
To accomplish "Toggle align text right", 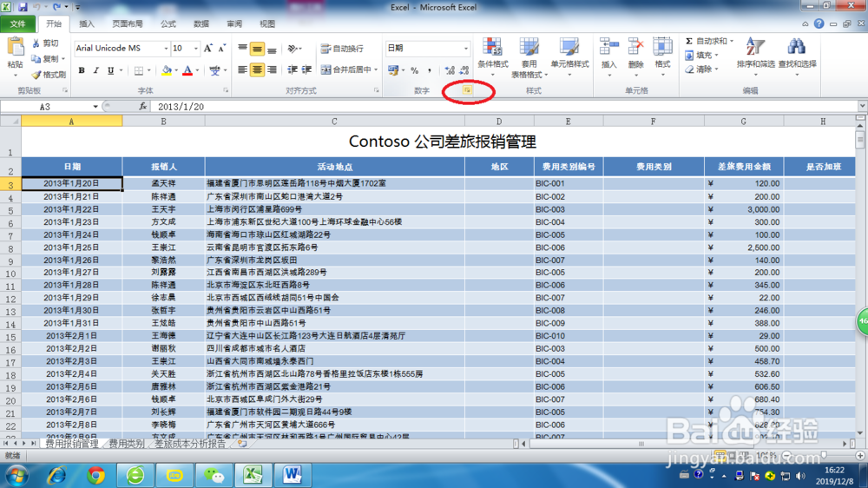I will [272, 69].
